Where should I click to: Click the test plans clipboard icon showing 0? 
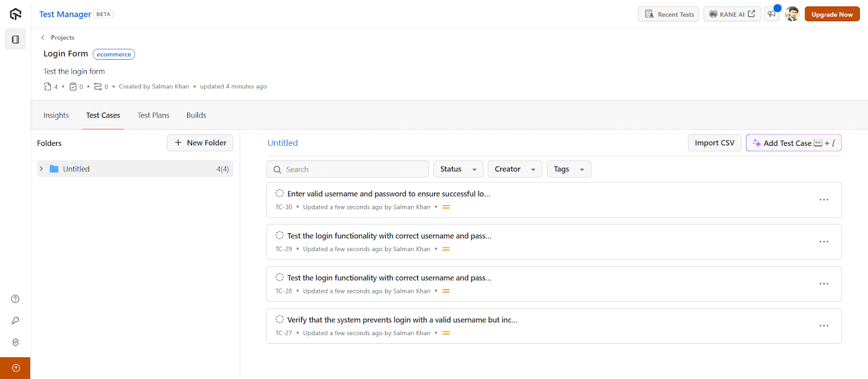click(x=73, y=86)
